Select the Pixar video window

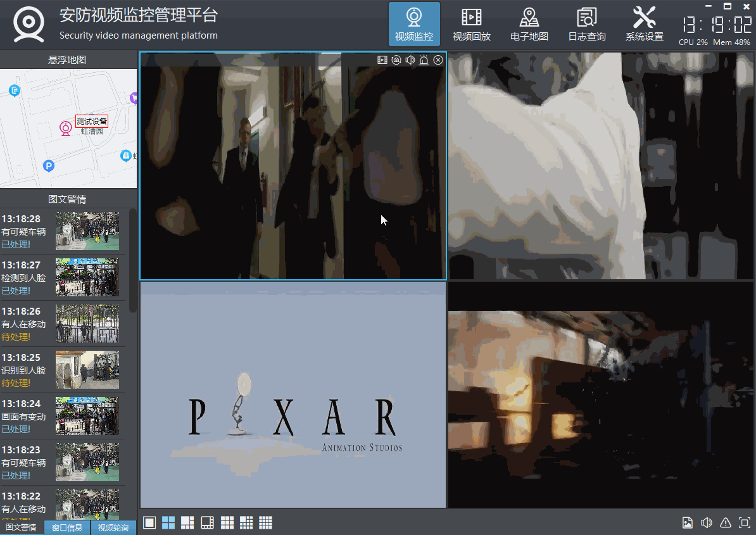[x=293, y=394]
